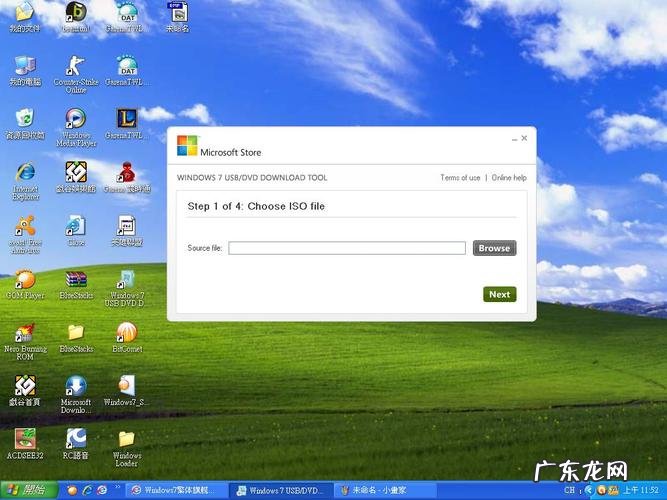Screen dimensions: 667x500
Task: Open the Windows Start menu button
Action: click(x=26, y=490)
